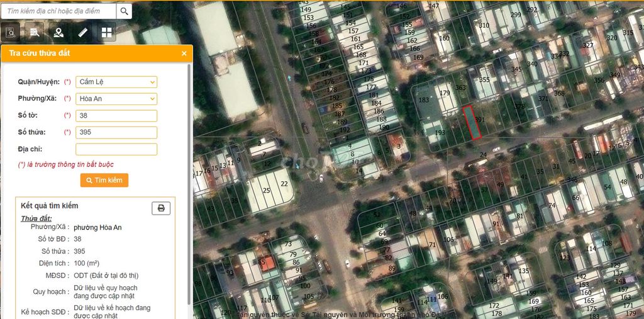Click the magnifier search icon beside address box

pos(125,11)
